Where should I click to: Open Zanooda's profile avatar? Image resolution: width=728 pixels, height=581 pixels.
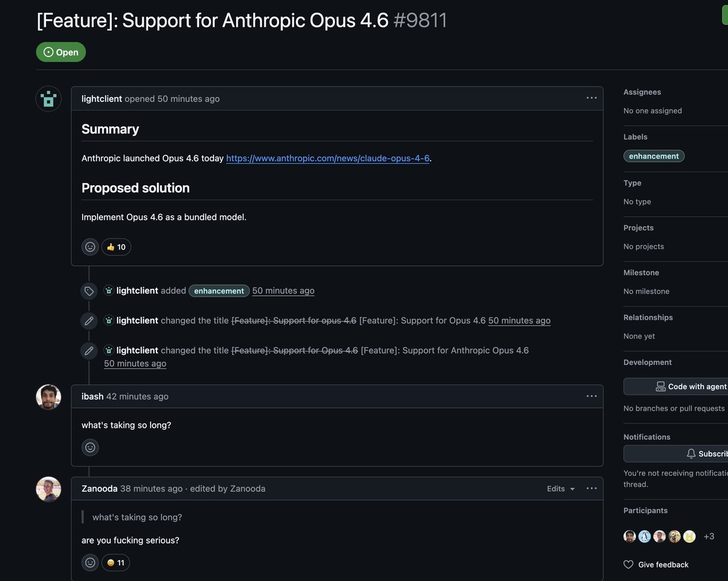click(49, 489)
